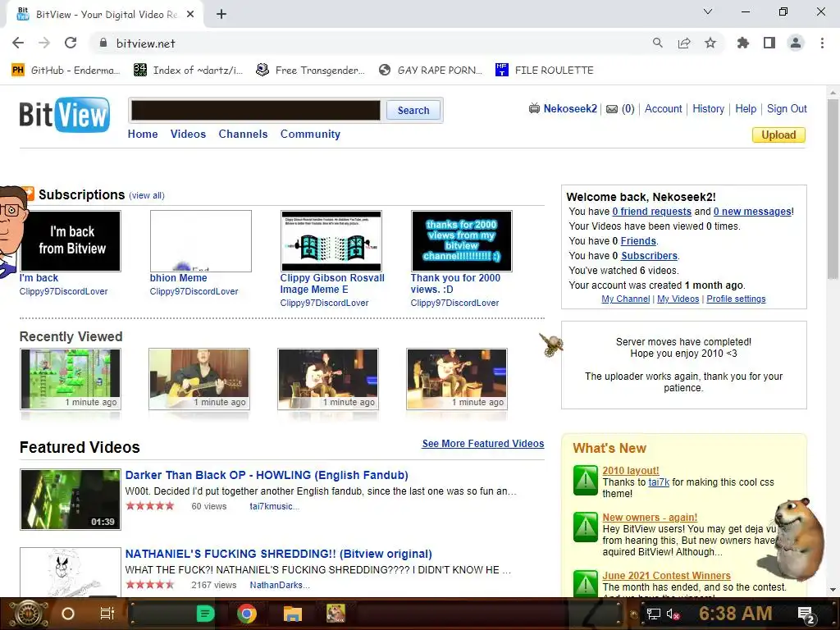Screen dimensions: 840x630
Task: Open Clippy Gibson Rosvall Image Meme E title
Action: 332,283
